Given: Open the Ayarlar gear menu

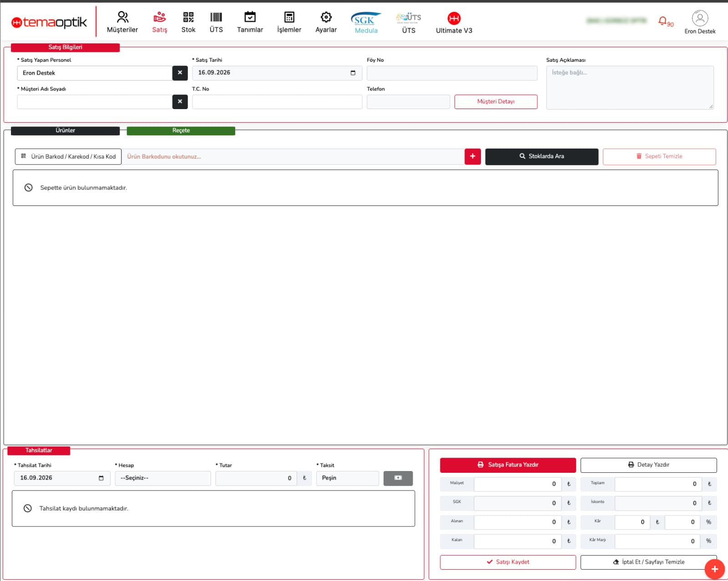Looking at the screenshot, I should pyautogui.click(x=326, y=22).
